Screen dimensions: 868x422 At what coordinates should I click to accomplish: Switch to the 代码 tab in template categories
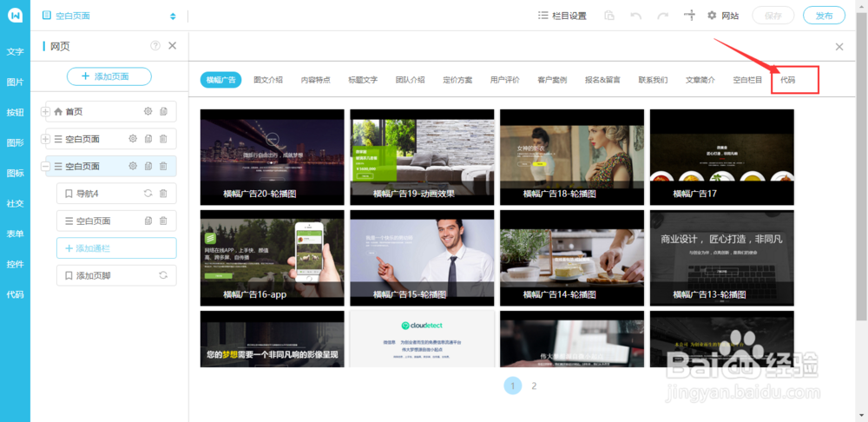pyautogui.click(x=788, y=80)
